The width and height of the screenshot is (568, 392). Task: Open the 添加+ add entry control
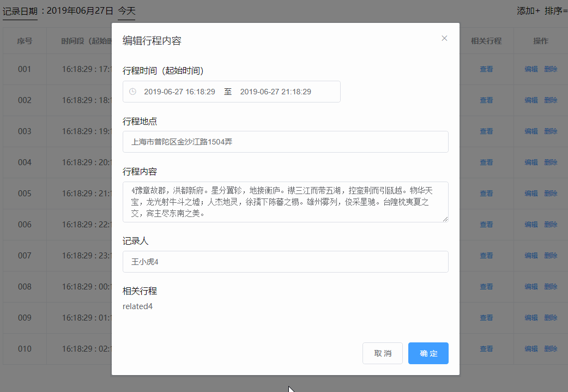[528, 10]
